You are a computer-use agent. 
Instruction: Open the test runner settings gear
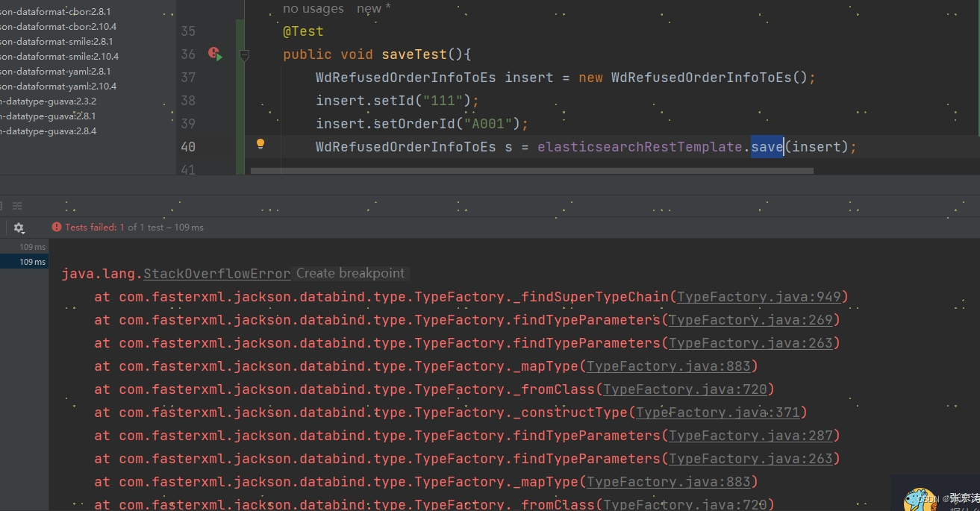coord(19,227)
